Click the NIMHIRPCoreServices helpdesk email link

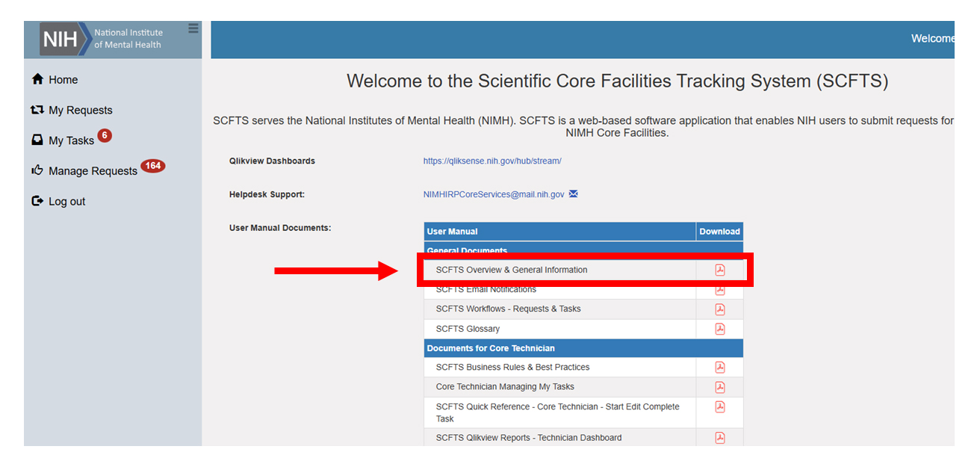tap(493, 195)
